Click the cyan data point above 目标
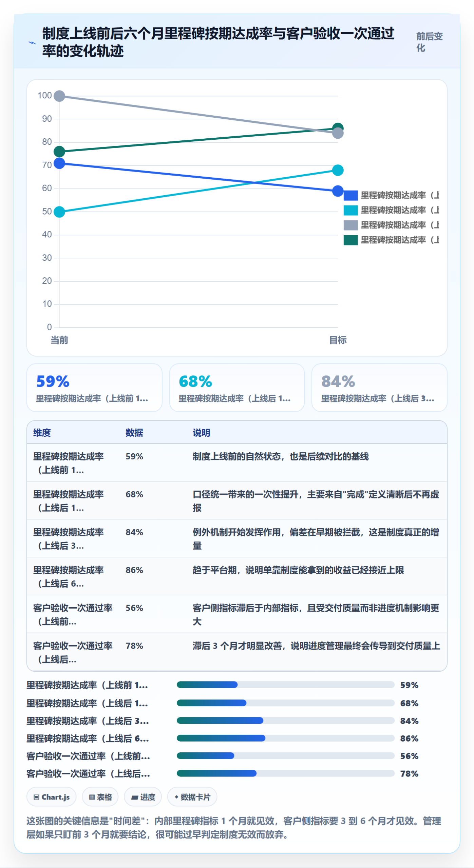This screenshot has width=474, height=868. tap(338, 170)
